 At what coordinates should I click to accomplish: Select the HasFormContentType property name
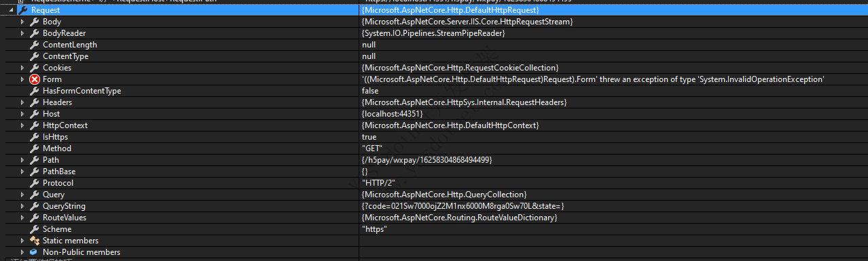point(82,91)
